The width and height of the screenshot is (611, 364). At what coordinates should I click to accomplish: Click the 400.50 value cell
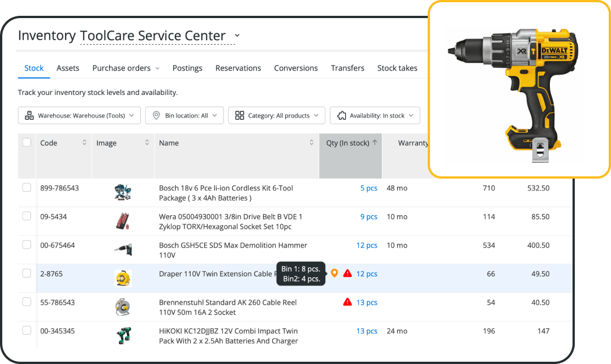[x=538, y=245]
